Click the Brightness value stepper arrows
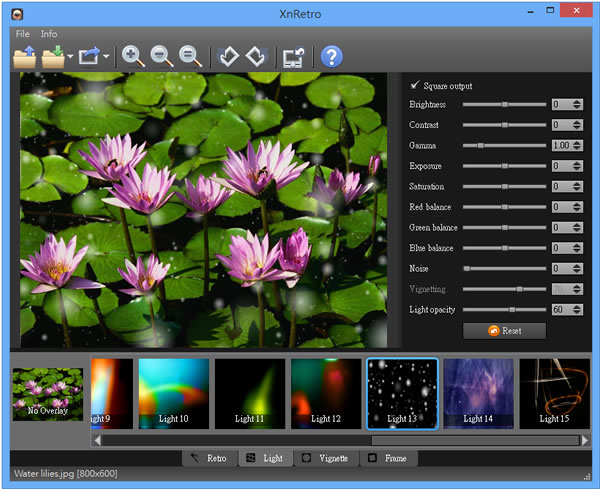Image resolution: width=600 pixels, height=489 pixels. tap(577, 104)
